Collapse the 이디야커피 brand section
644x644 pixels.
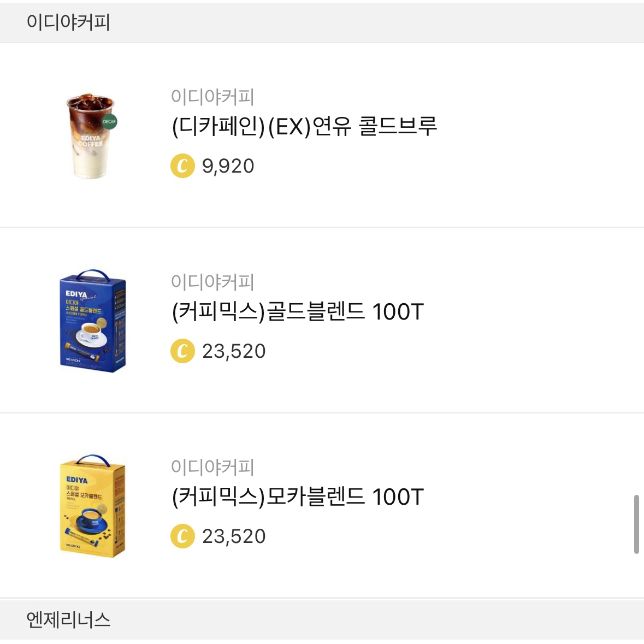coord(68,21)
